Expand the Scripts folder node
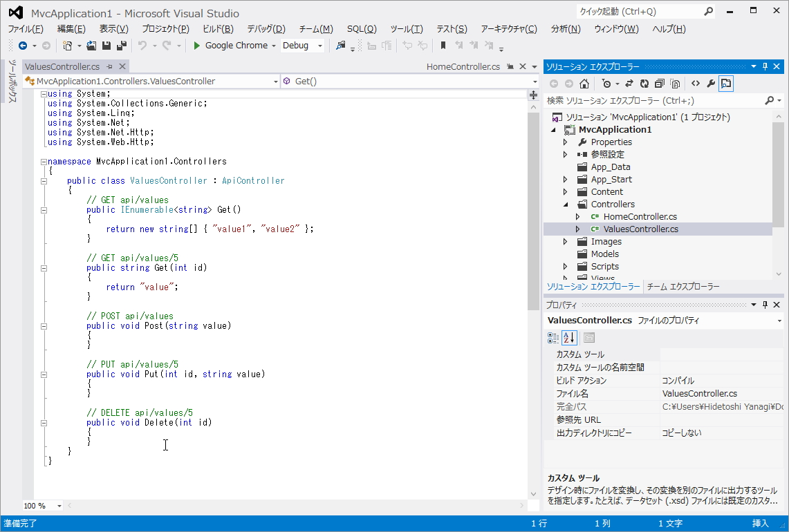Image resolution: width=789 pixels, height=532 pixels. pyautogui.click(x=566, y=267)
